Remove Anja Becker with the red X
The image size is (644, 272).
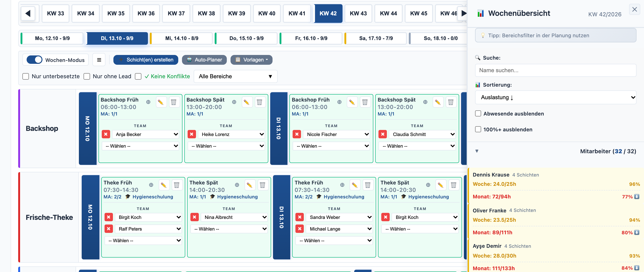pyautogui.click(x=106, y=134)
